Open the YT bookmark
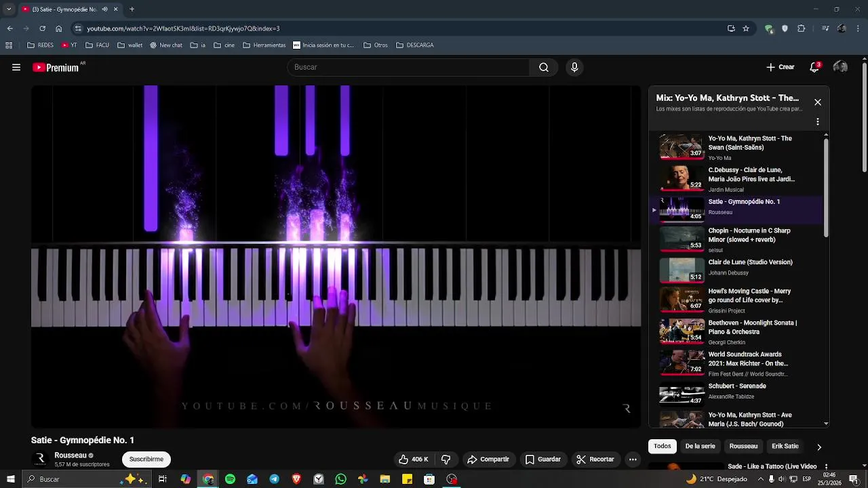868x488 pixels. click(x=69, y=45)
